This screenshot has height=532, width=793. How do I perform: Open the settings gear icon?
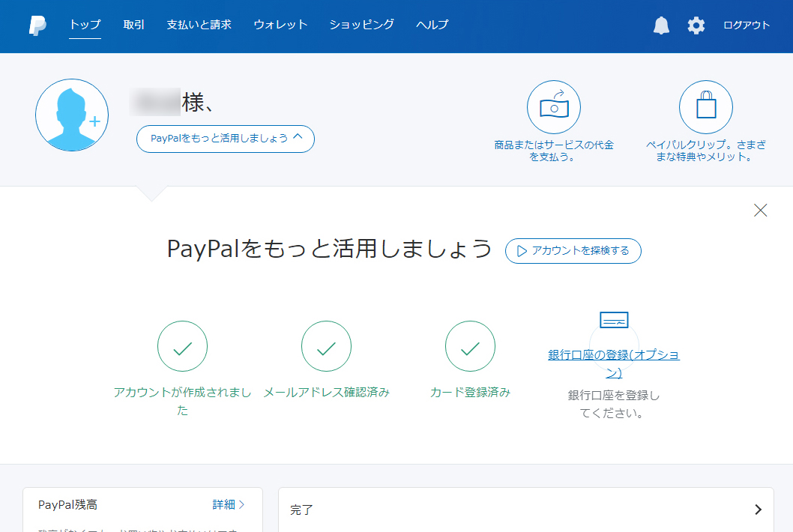click(x=696, y=25)
